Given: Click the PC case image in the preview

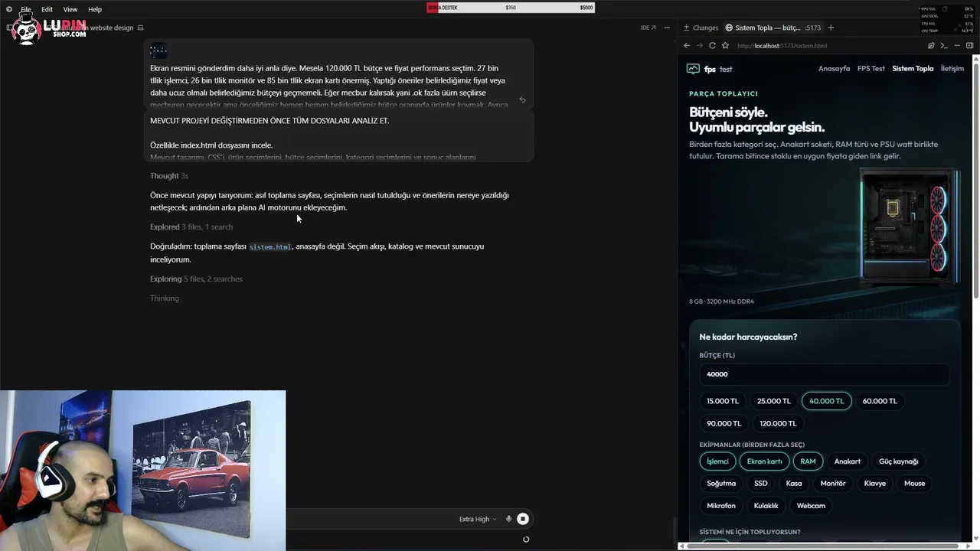Looking at the screenshot, I should [909, 226].
